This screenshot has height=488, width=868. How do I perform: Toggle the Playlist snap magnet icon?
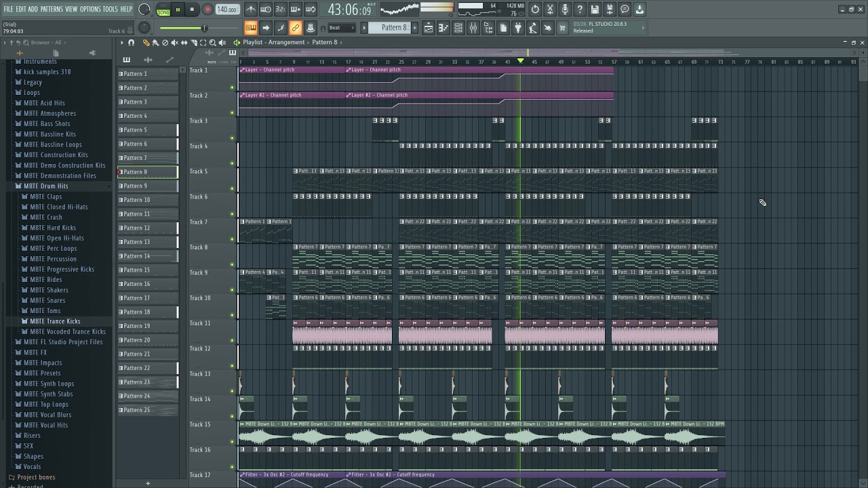pyautogui.click(x=131, y=43)
